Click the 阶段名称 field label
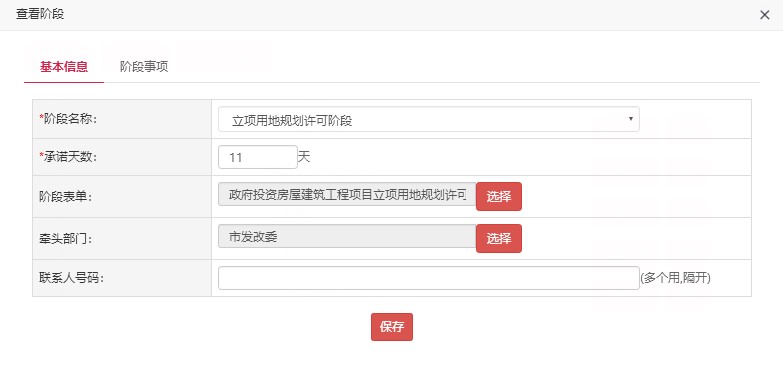783x366 pixels. (67, 119)
